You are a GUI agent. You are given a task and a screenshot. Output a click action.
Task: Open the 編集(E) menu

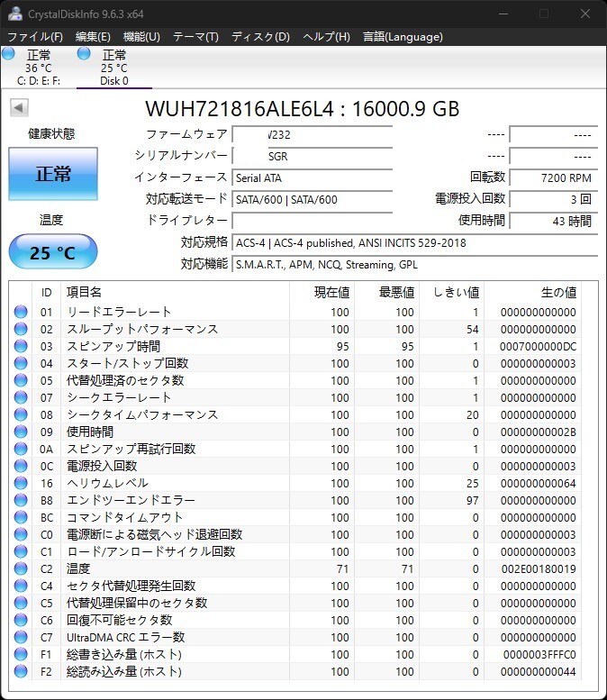coord(93,37)
